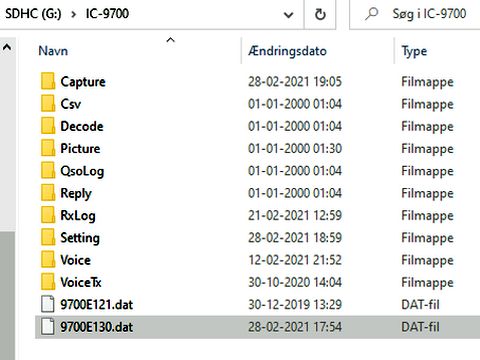The width and height of the screenshot is (480, 360).
Task: Focus the Søg i IC-9700 search field
Action: [415, 14]
